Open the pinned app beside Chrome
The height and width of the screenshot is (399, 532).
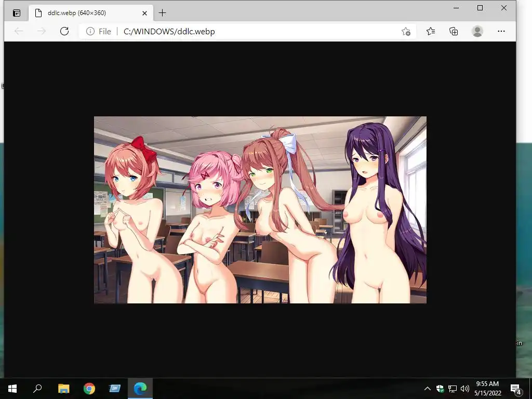(x=115, y=389)
